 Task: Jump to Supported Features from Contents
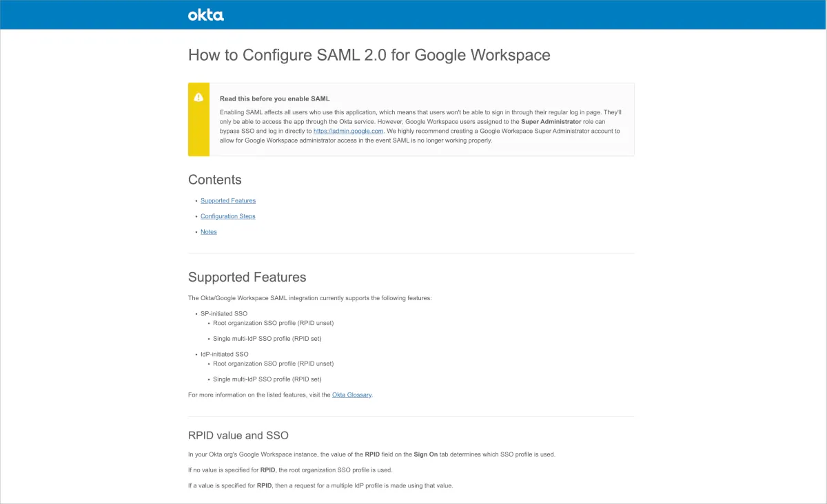(228, 201)
